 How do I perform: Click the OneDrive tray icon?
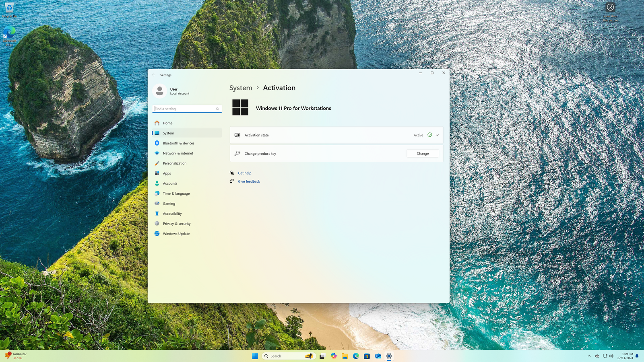[597, 356]
